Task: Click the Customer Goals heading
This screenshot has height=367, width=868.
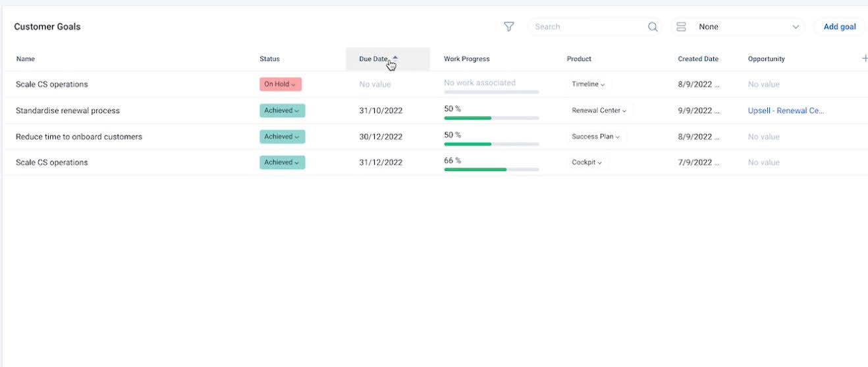Action: pyautogui.click(x=47, y=27)
